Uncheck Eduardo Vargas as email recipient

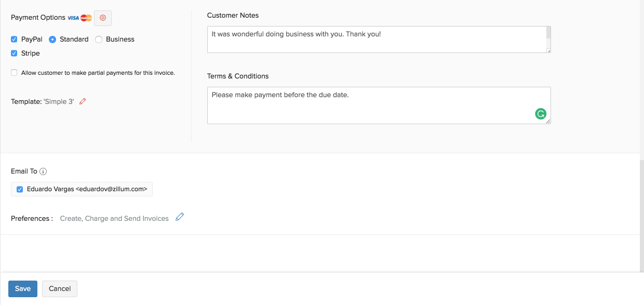tap(19, 189)
